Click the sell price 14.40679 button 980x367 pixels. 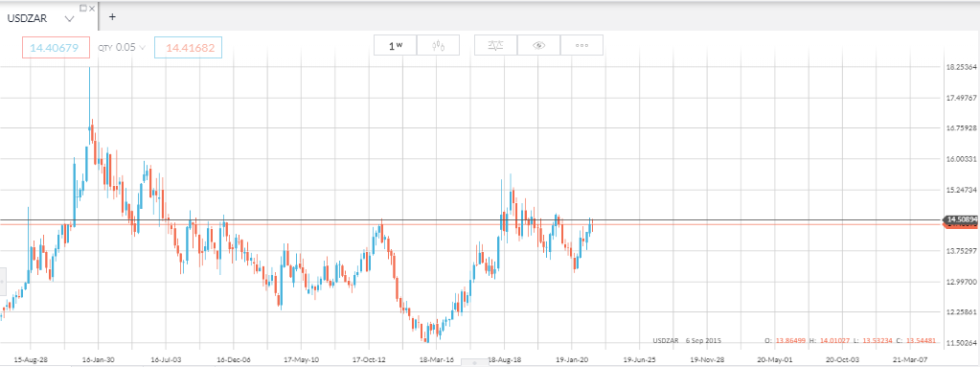pyautogui.click(x=56, y=47)
